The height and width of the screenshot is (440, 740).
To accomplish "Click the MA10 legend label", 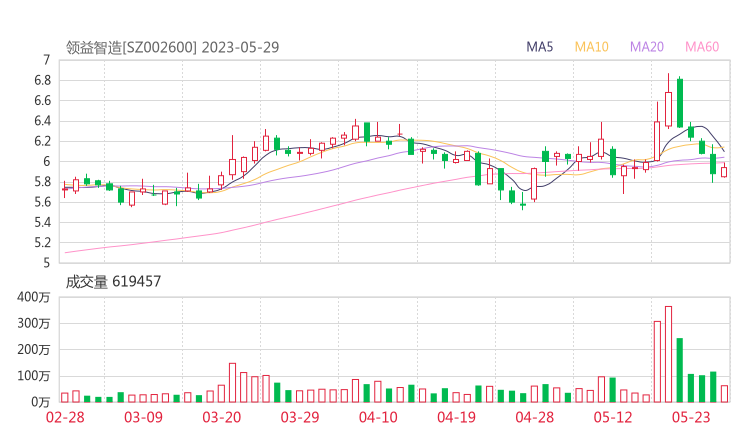I will click(x=591, y=47).
